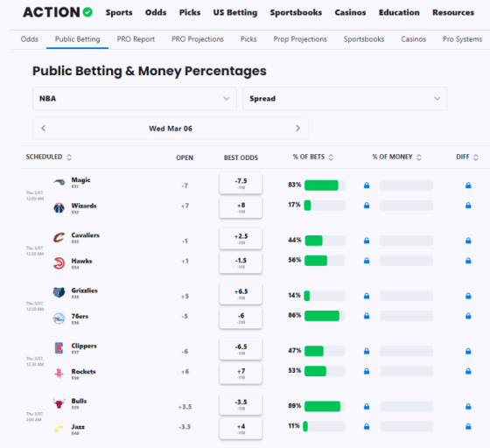Click the Rockets team logo
This screenshot has width=490, height=448.
tap(59, 374)
